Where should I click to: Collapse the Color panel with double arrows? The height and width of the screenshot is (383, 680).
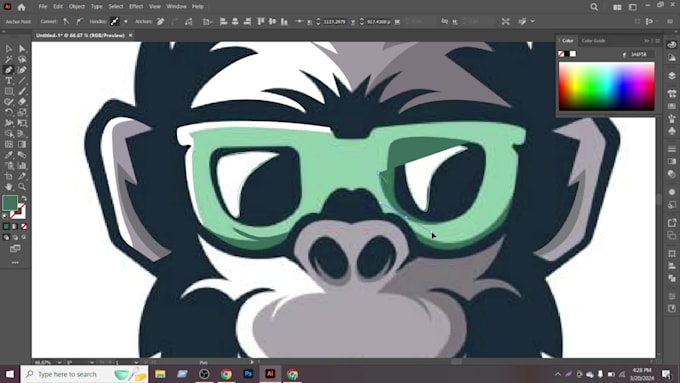(647, 41)
